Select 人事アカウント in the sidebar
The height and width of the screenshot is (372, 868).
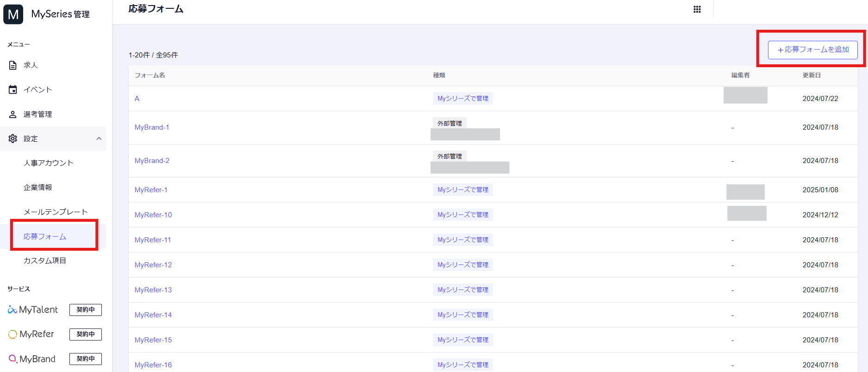(49, 163)
